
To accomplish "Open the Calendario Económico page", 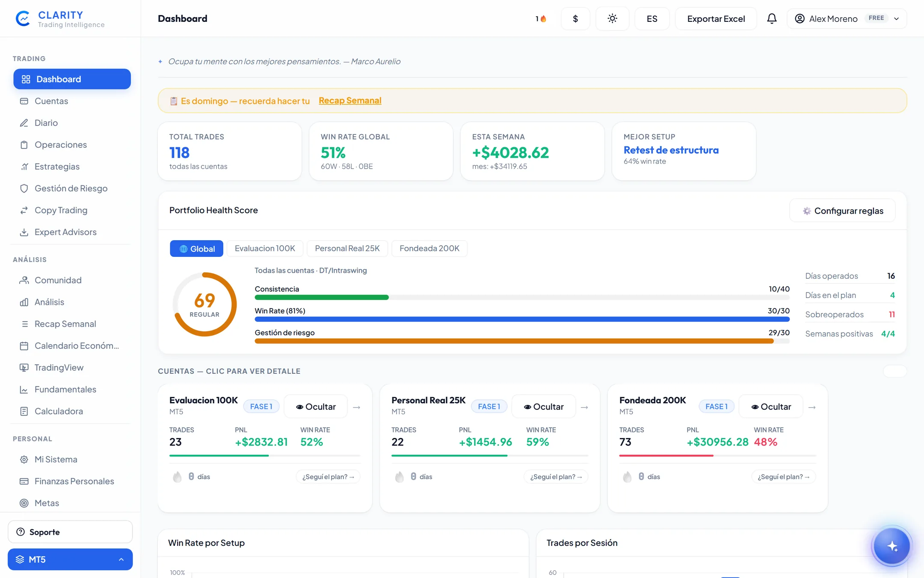I will pos(72,346).
